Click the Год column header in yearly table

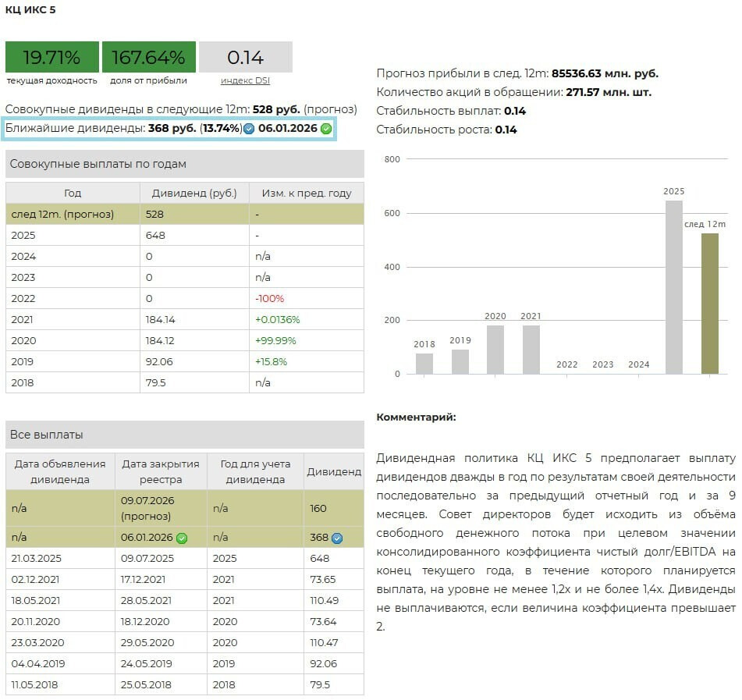tap(73, 193)
